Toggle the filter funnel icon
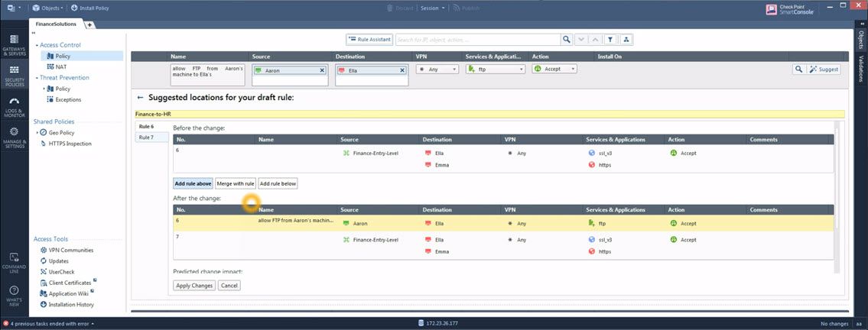The image size is (868, 330). click(x=610, y=40)
